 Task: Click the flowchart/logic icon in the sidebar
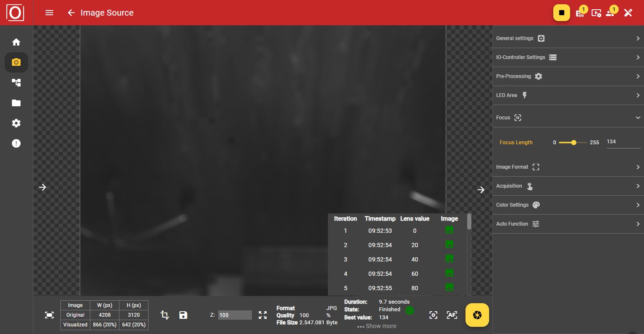(x=16, y=83)
